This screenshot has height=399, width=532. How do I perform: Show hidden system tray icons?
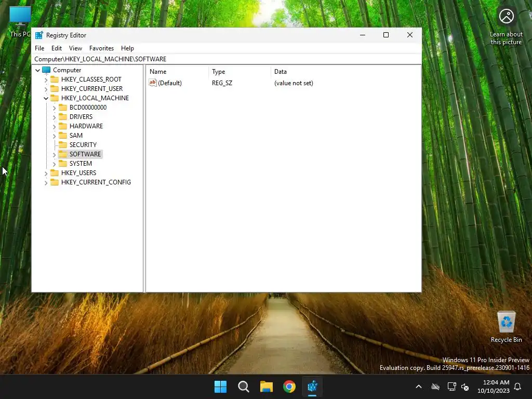click(419, 387)
